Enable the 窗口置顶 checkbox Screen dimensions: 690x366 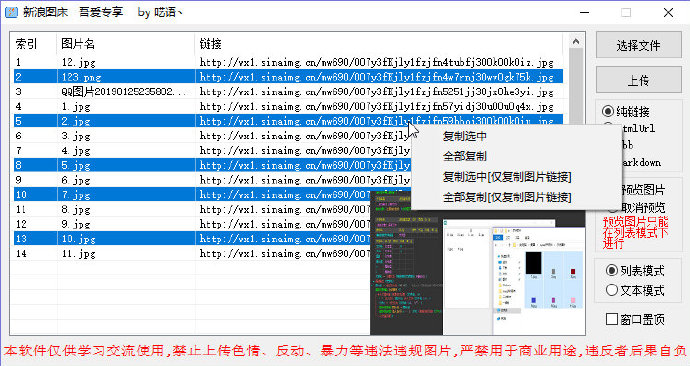pos(635,319)
